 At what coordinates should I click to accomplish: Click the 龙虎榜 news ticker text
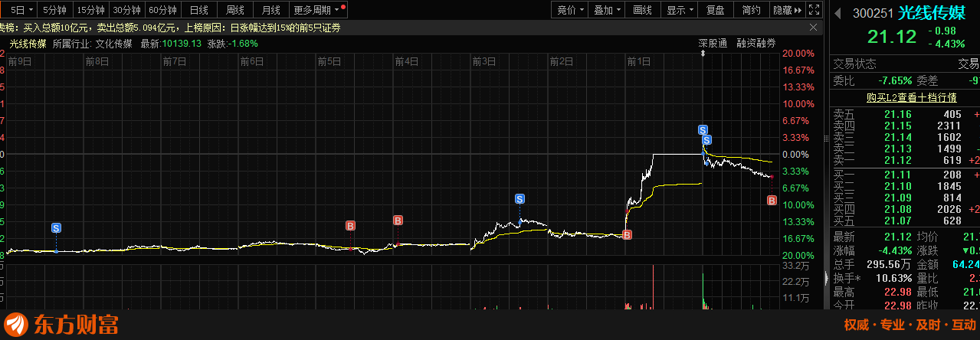170,28
